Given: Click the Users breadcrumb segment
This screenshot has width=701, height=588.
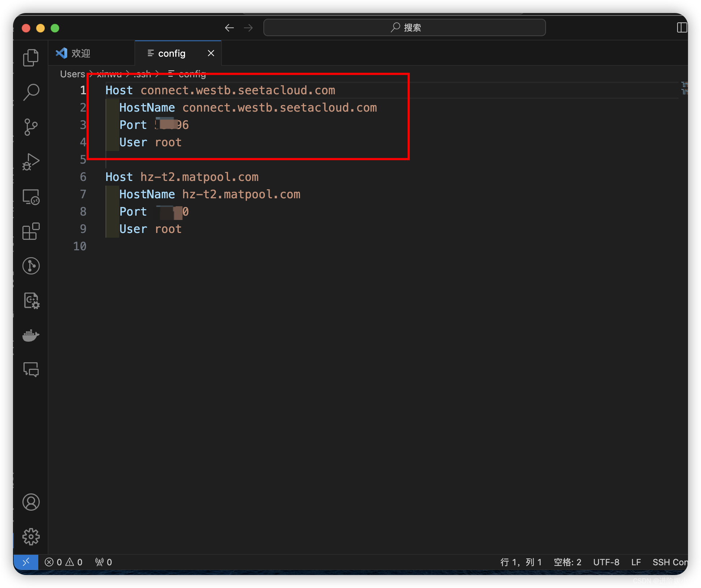Looking at the screenshot, I should coord(72,74).
